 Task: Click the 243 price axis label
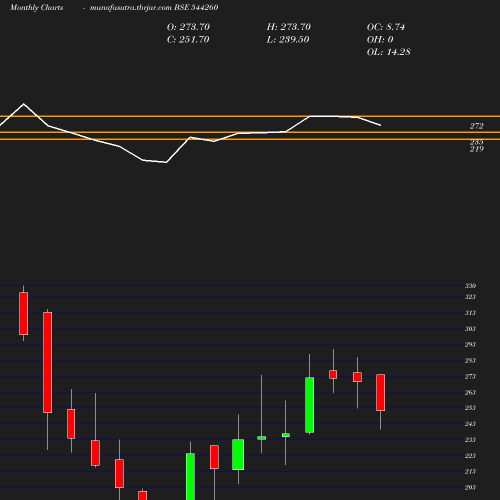click(x=470, y=424)
